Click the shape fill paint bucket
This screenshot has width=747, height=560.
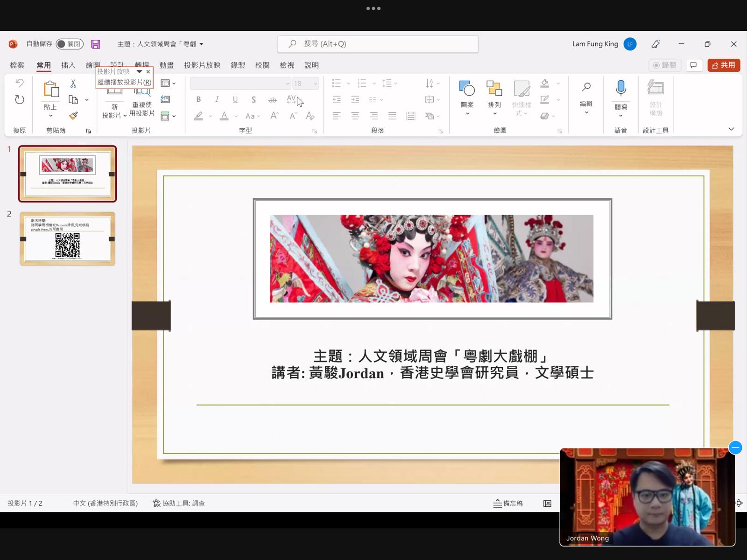pyautogui.click(x=545, y=84)
